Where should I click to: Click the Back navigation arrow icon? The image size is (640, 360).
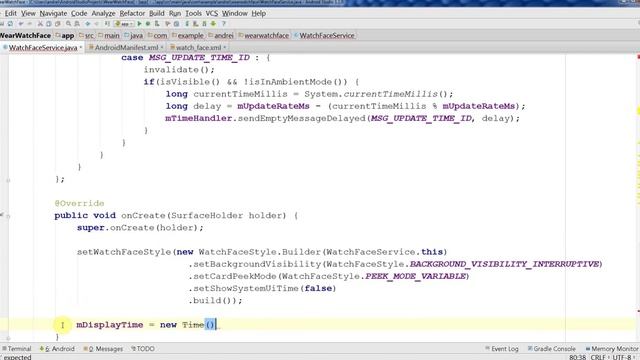88,24
